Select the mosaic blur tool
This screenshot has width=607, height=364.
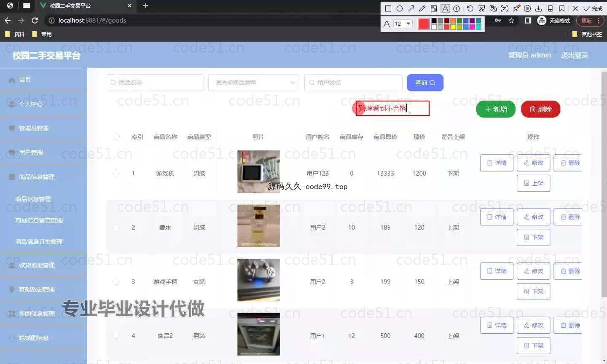pos(434,8)
